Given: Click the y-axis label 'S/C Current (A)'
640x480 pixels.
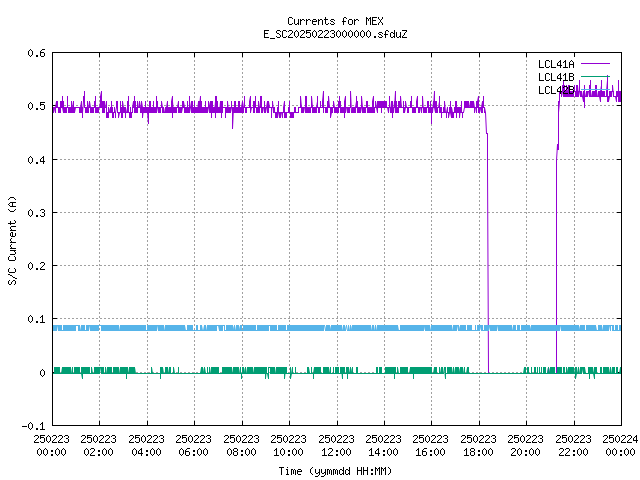Looking at the screenshot, I should coord(13,240).
